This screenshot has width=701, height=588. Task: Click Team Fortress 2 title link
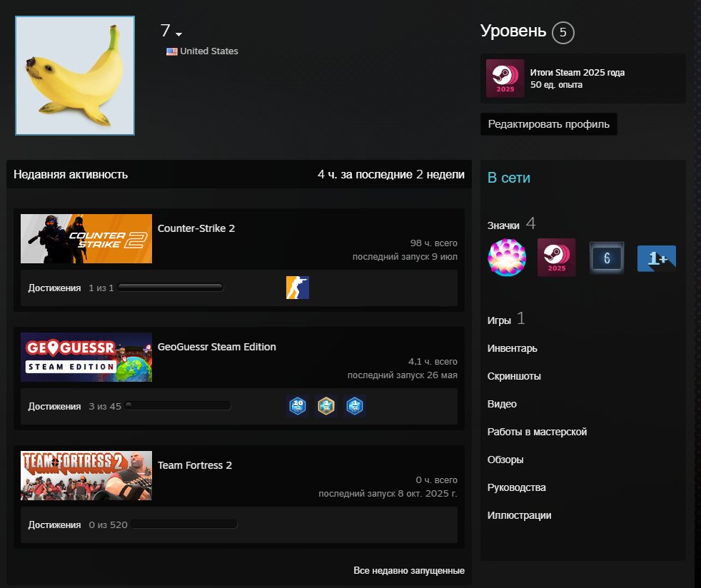(x=195, y=465)
